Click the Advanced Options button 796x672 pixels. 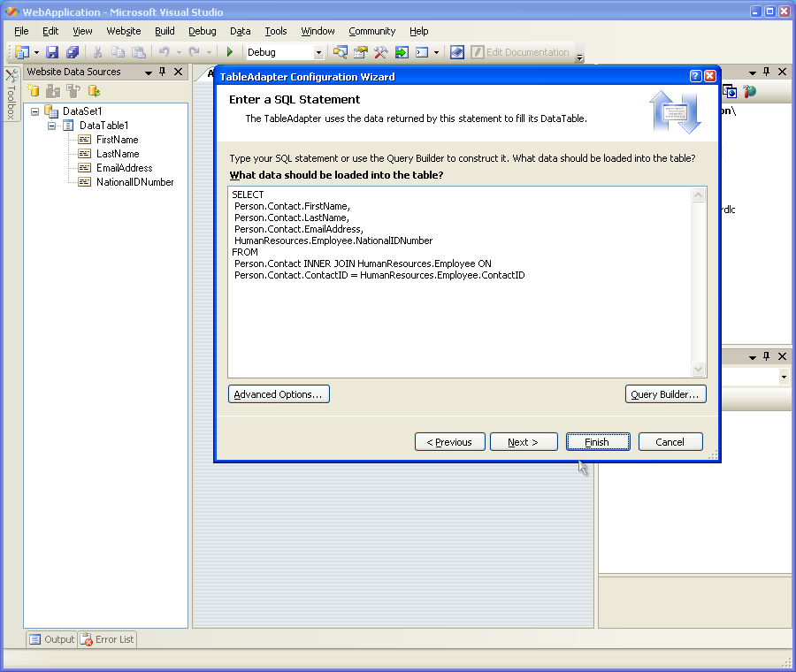click(279, 394)
